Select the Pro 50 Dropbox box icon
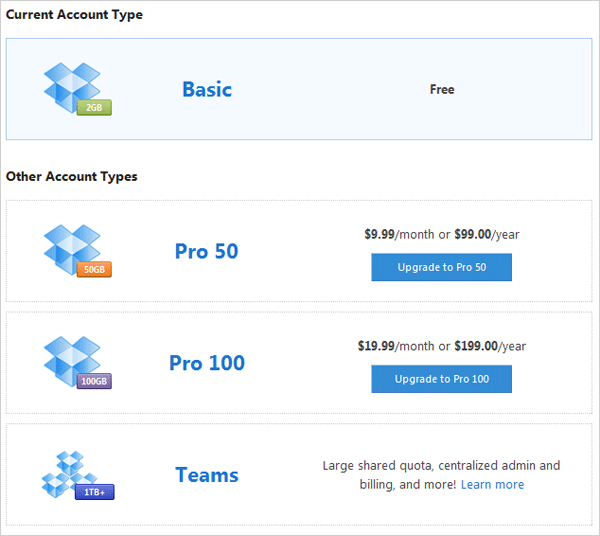The width and height of the screenshot is (600, 536). (x=71, y=247)
